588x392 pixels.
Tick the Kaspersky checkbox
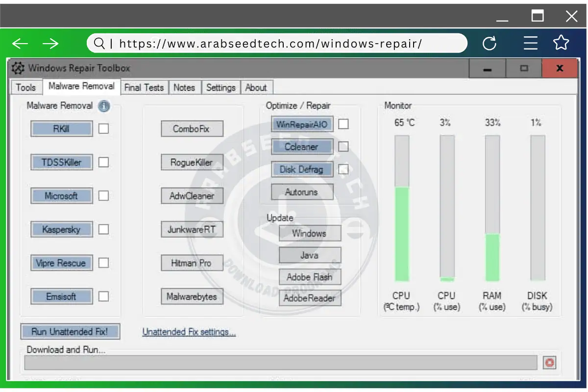(103, 229)
